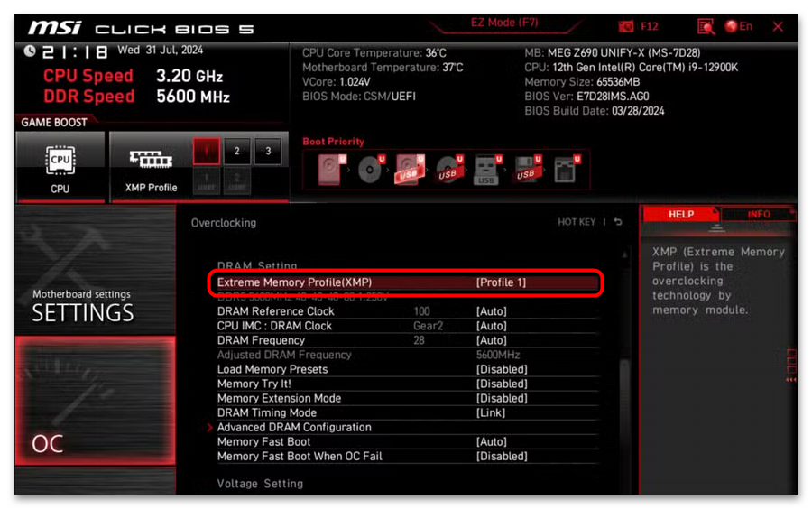Select the hard disk boot priority icon

click(331, 170)
